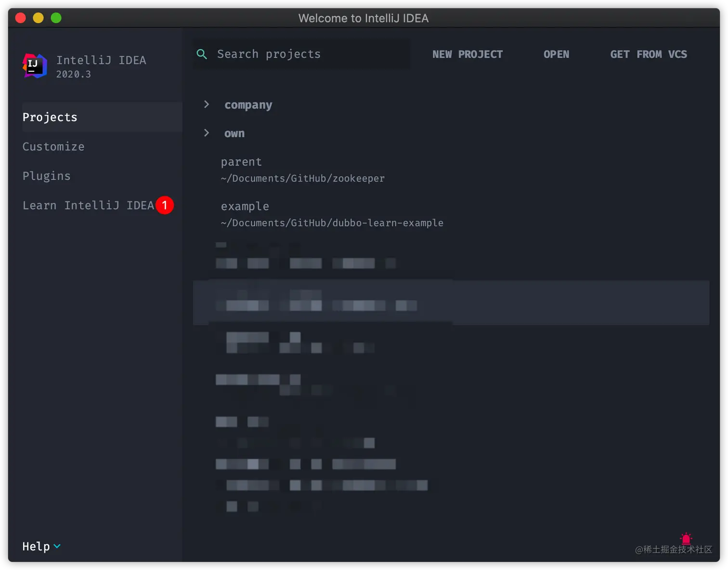Switch to the Projects tab
The image size is (728, 570).
[102, 117]
